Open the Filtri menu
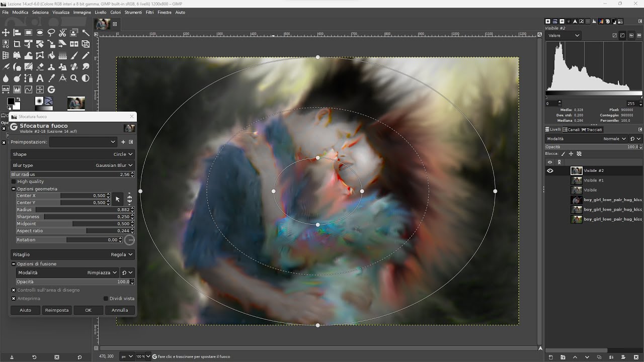 [149, 12]
